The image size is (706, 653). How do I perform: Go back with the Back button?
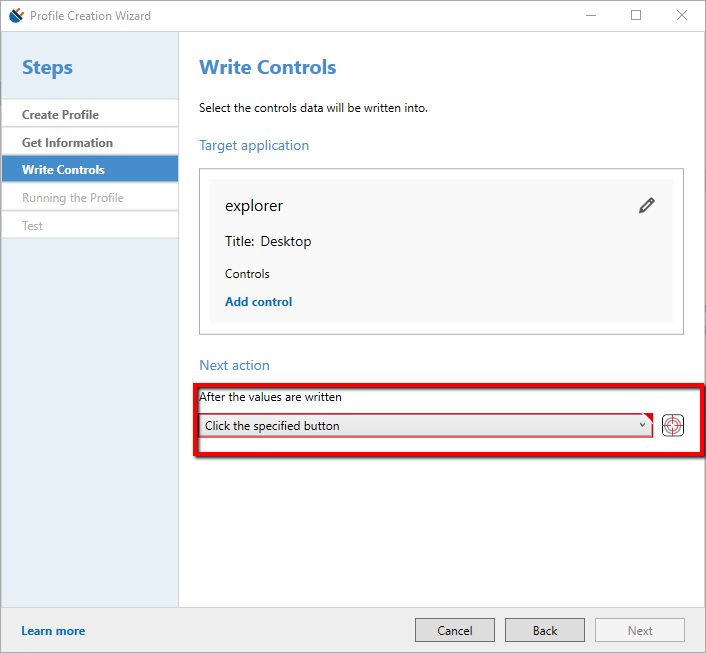click(x=544, y=630)
